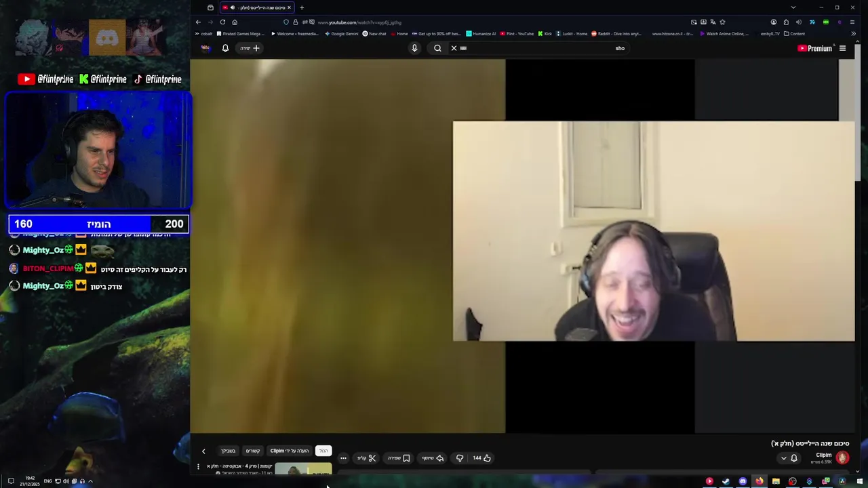Viewport: 868px width, 488px height.
Task: Open a new browser tab with plus
Action: click(x=302, y=7)
